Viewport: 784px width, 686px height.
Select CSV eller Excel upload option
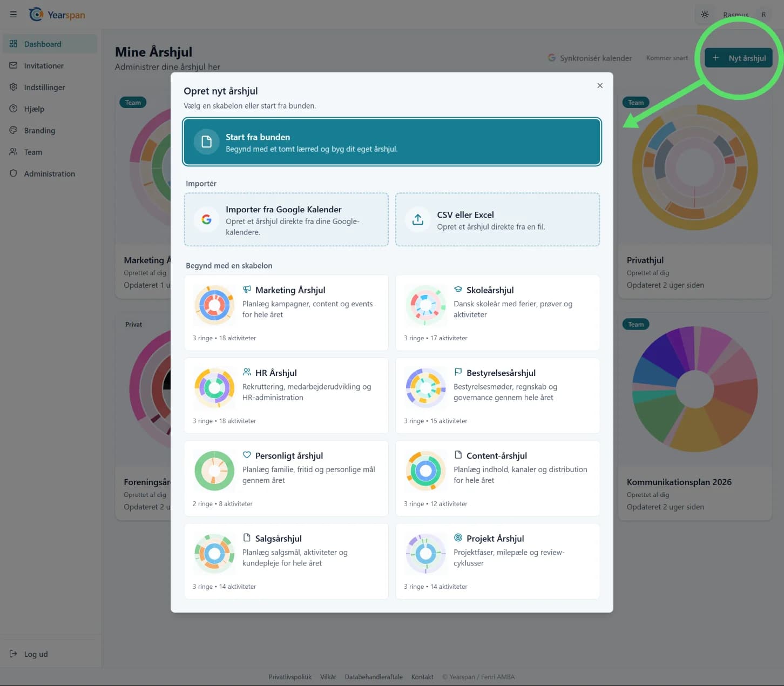coord(497,219)
